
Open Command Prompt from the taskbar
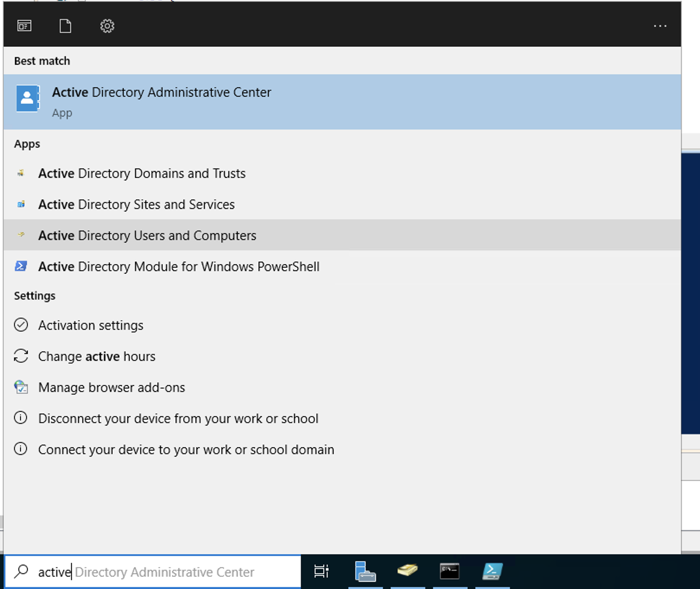tap(450, 571)
